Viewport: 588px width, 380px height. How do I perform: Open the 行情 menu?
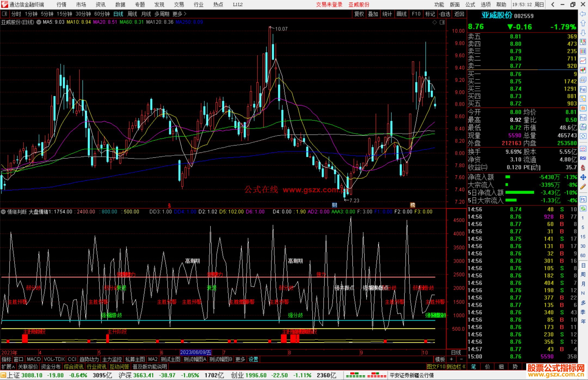point(61,5)
